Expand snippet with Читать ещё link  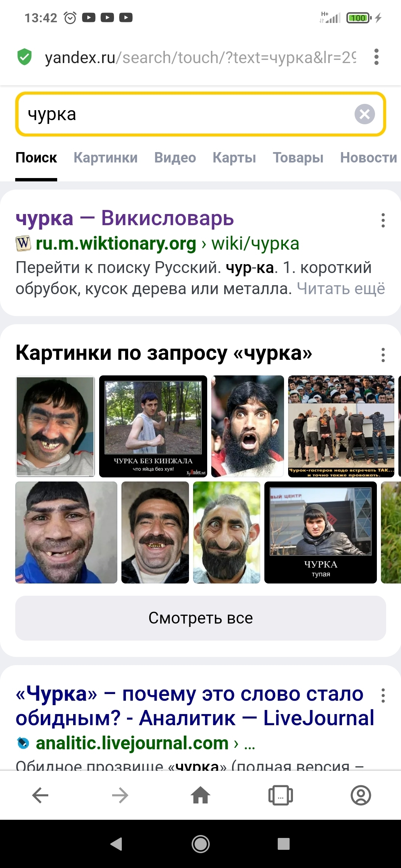[341, 289]
